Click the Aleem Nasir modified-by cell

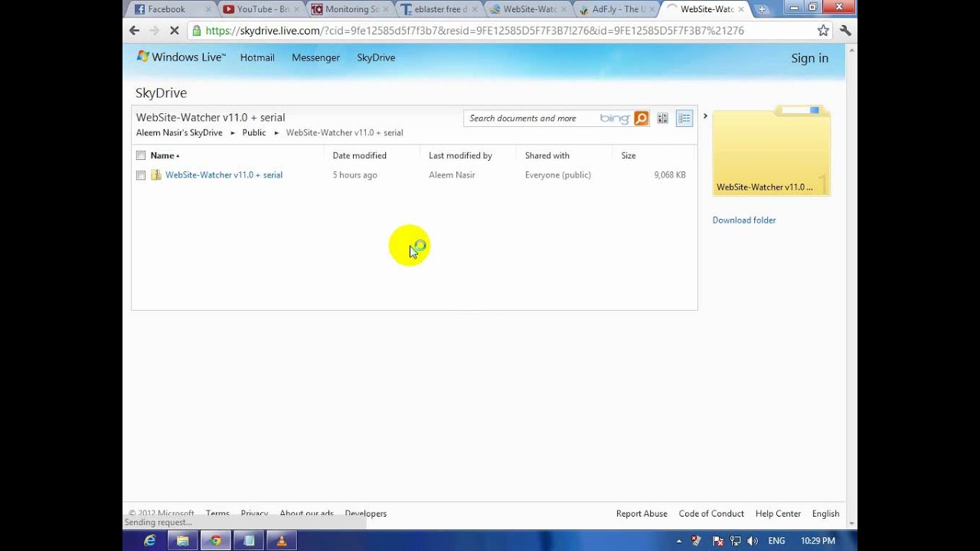pos(452,175)
